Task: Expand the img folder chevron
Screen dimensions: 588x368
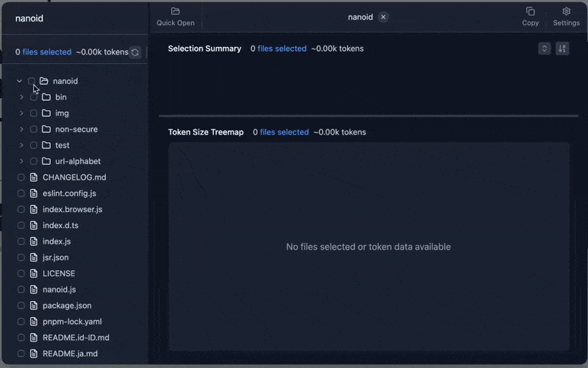Action: 21,113
